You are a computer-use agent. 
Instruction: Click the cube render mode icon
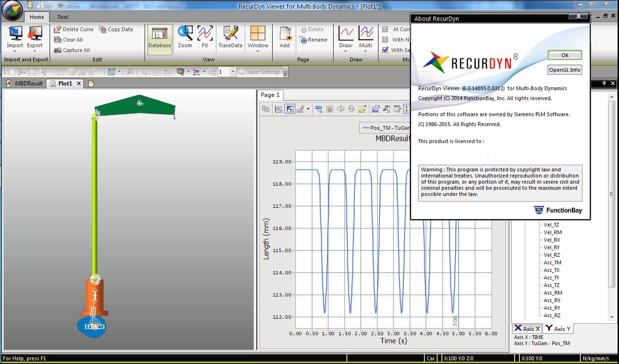point(112,72)
